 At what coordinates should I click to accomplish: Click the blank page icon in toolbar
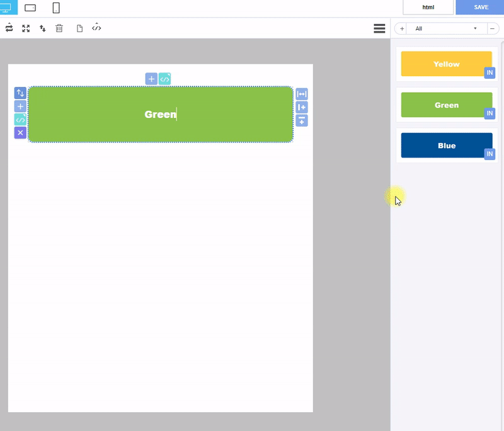point(79,28)
